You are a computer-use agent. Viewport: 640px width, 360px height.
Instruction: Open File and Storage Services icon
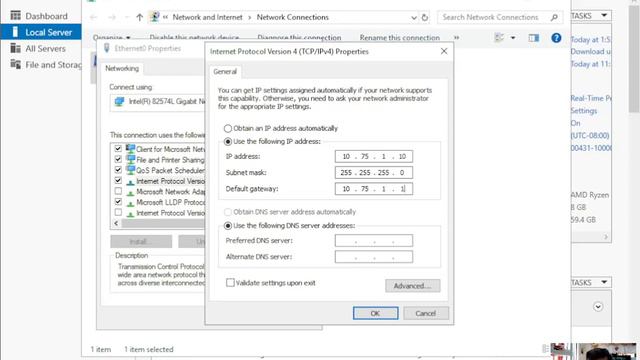16,64
